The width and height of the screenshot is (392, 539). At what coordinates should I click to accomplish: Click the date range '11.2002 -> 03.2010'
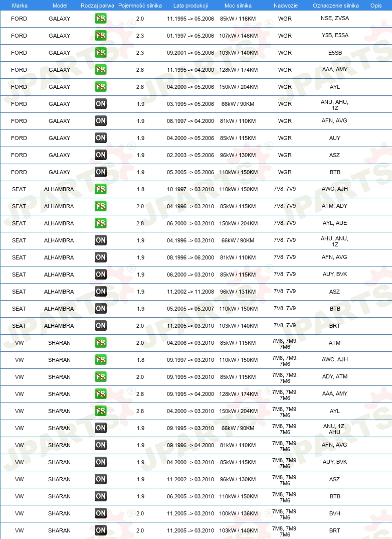click(190, 479)
